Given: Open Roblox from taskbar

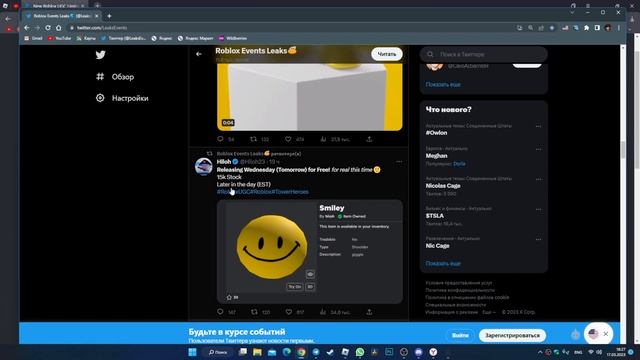Looking at the screenshot, I should [x=345, y=352].
